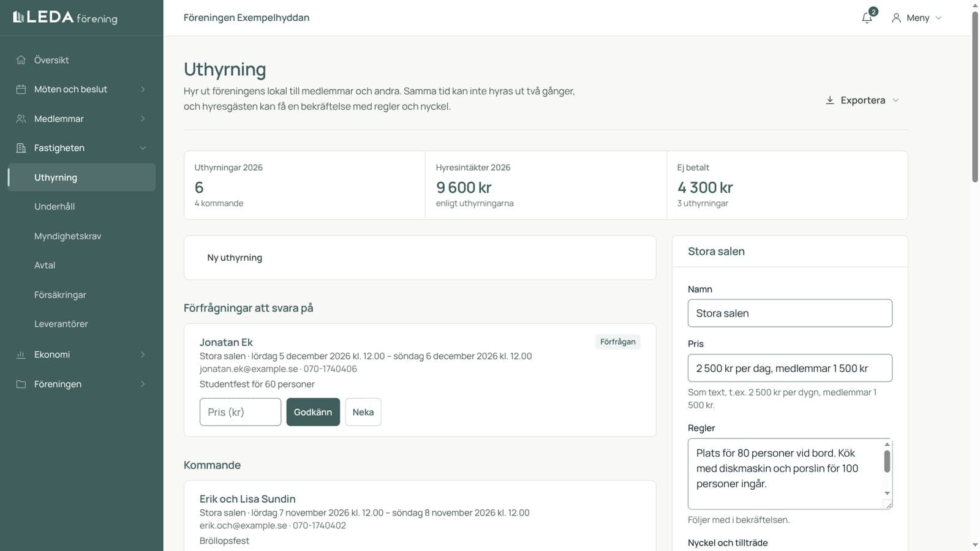
Task: Click the bar chart icon for Ekonomi
Action: coord(21,354)
